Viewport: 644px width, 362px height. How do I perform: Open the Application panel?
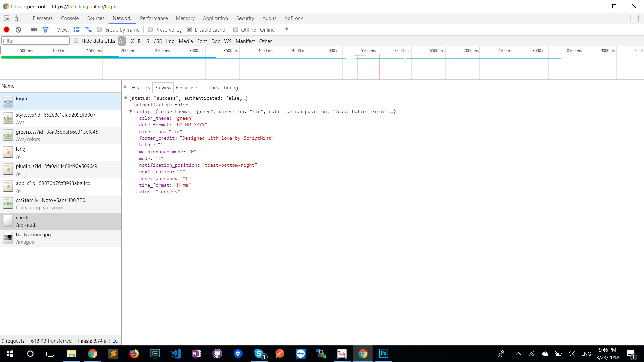pyautogui.click(x=215, y=18)
